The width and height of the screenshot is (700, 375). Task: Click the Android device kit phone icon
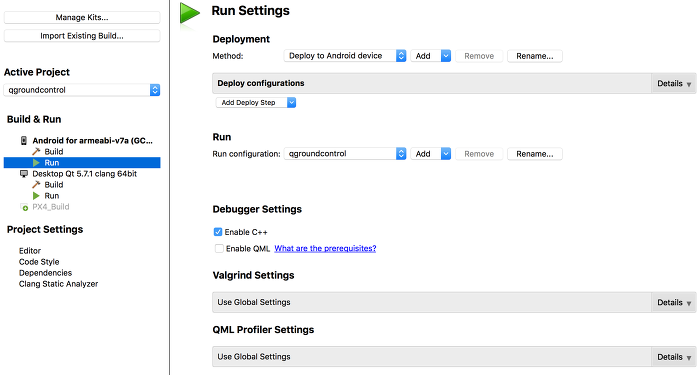[x=24, y=141]
